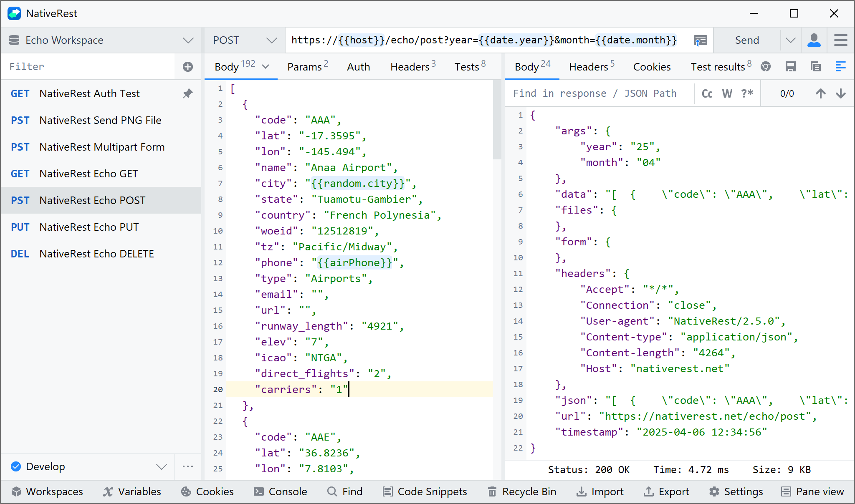This screenshot has height=504, width=855.
Task: Toggle case-sensitive search Cc option
Action: [707, 93]
